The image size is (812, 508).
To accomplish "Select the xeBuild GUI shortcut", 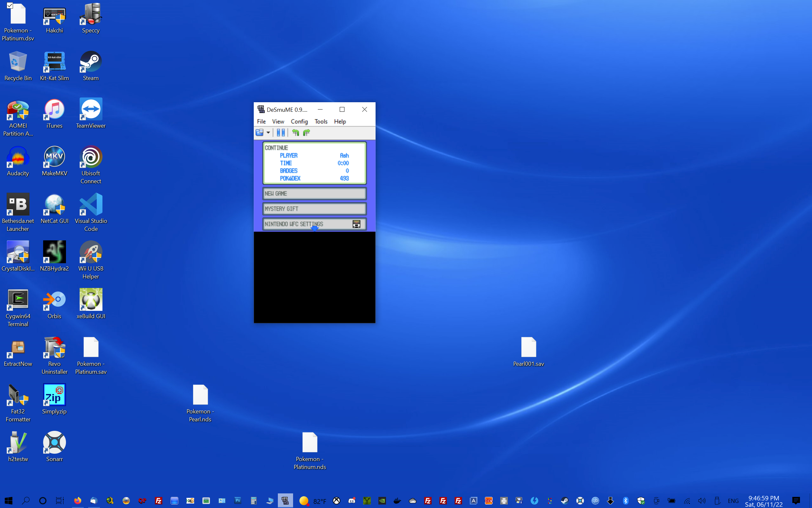I will coord(91,304).
